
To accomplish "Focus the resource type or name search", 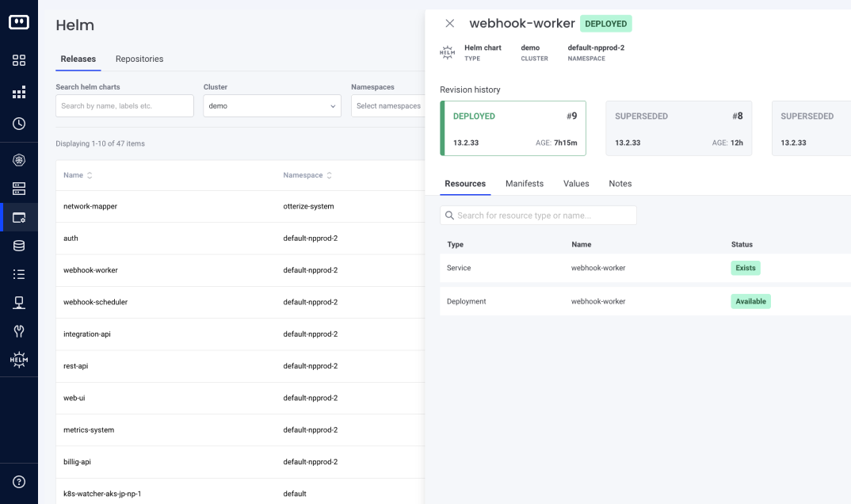I will 538,216.
